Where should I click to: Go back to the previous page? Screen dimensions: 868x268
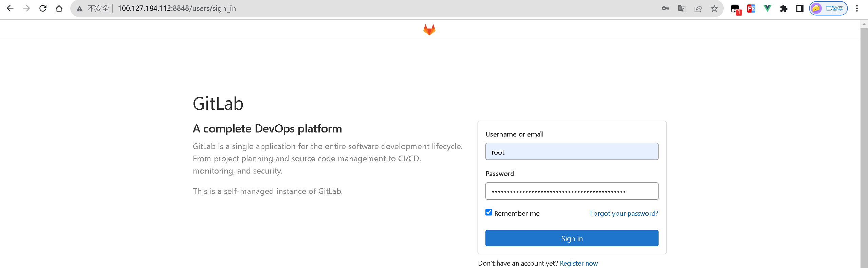(x=10, y=8)
